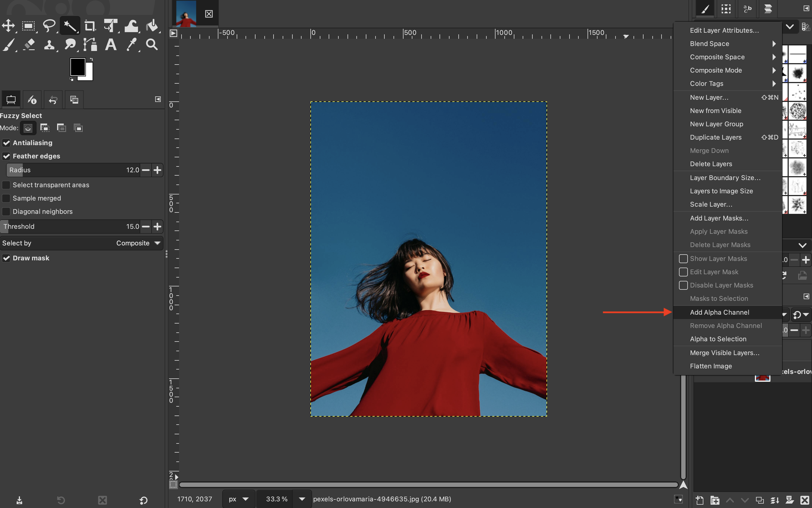Choose Flatten Image from the menu

coord(711,366)
